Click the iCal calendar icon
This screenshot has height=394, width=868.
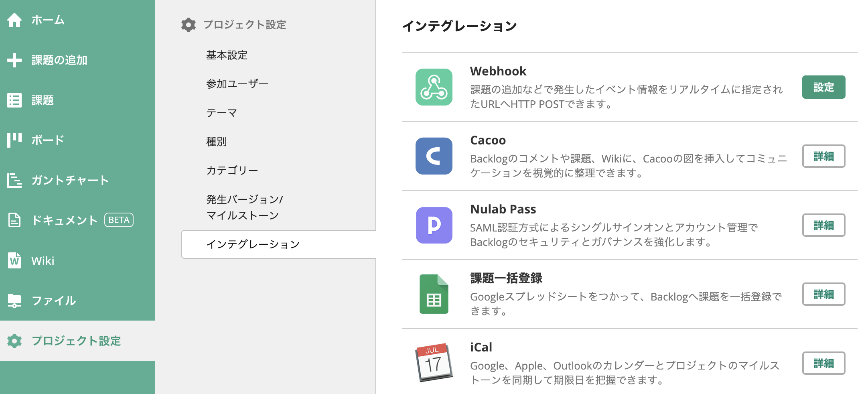[x=434, y=363]
